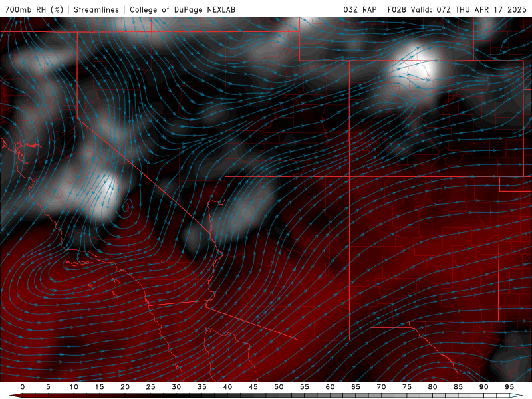Viewport: 532px width, 399px height.
Task: Click the "30" colorbar scale label
Action: [176, 387]
